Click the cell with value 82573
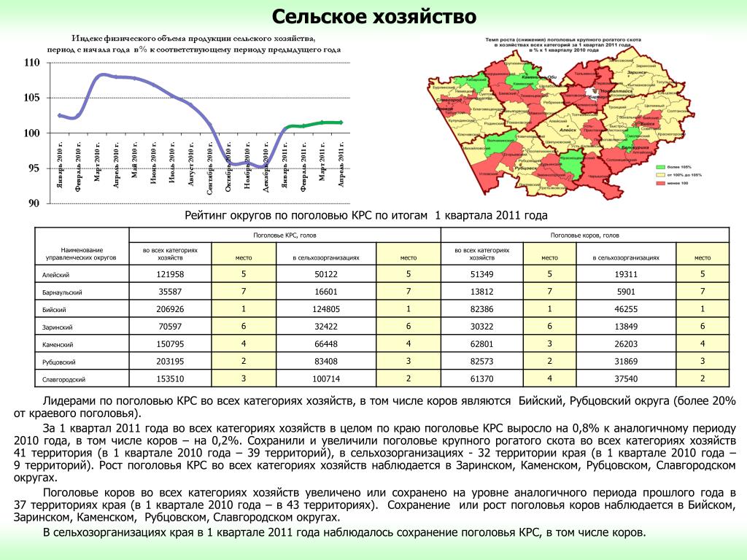The image size is (747, 560). 481,362
